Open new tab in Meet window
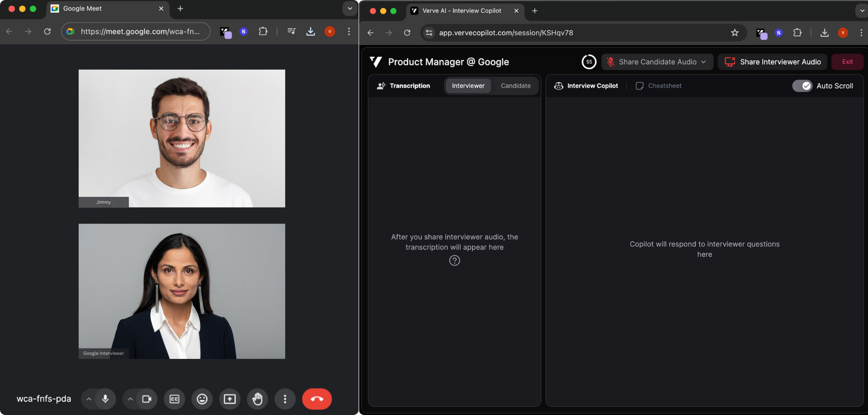868x415 pixels. tap(180, 9)
